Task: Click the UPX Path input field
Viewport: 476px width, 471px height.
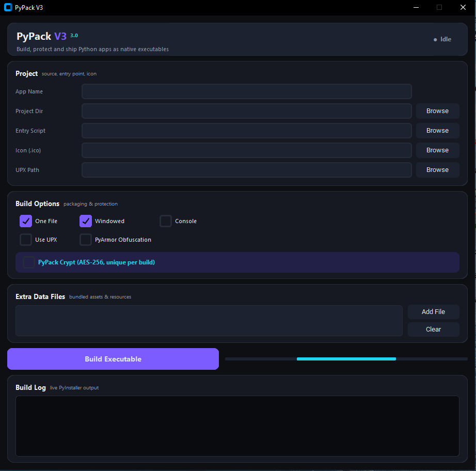Action: [246, 170]
